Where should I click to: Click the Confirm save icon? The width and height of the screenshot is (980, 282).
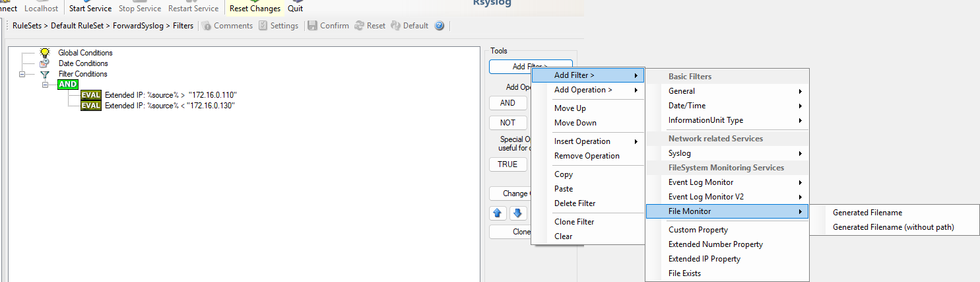tap(328, 26)
